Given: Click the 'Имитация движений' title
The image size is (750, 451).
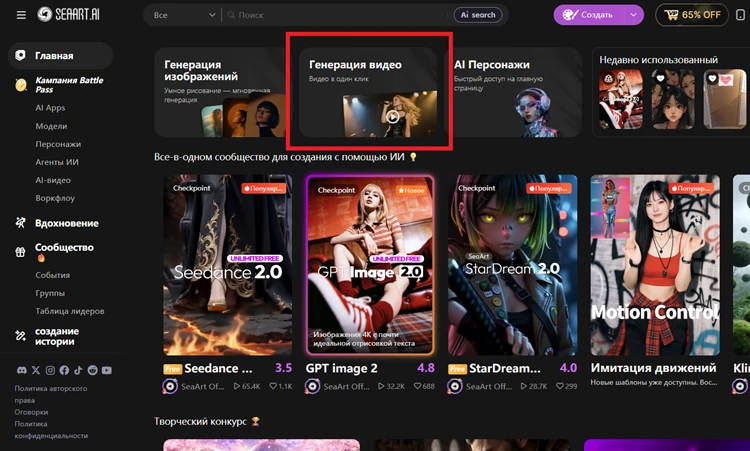Looking at the screenshot, I should [x=653, y=368].
